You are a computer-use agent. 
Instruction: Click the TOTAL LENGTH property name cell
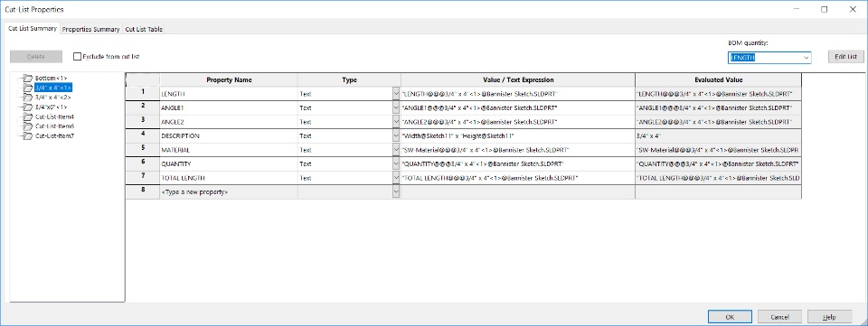[229, 178]
